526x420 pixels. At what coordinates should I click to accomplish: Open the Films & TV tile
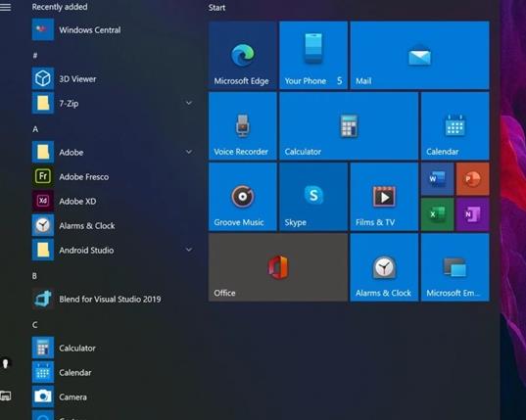point(384,197)
